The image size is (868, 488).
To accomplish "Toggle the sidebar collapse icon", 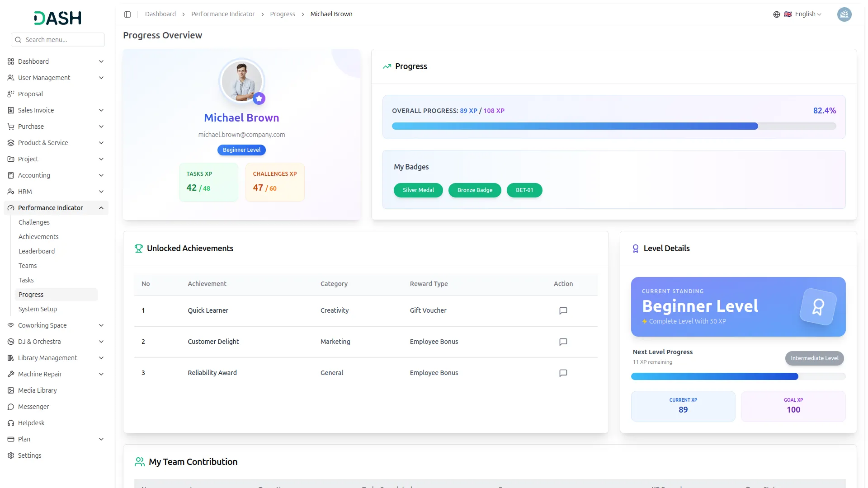I will click(x=127, y=14).
